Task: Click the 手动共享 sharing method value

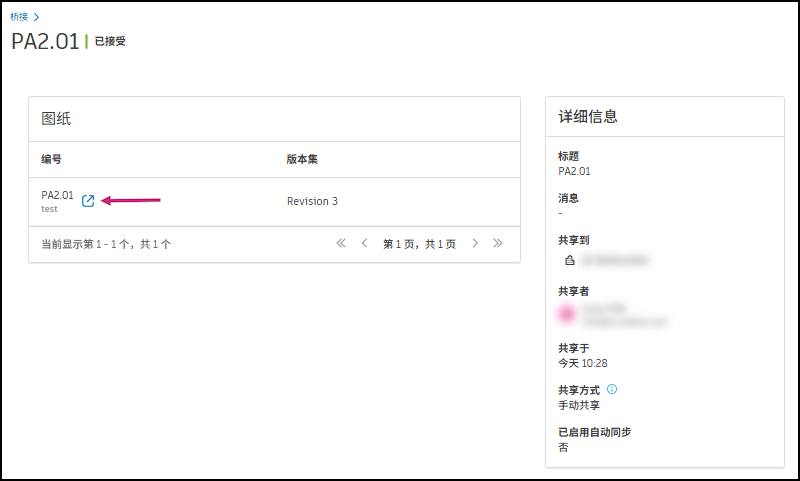Action: (579, 406)
